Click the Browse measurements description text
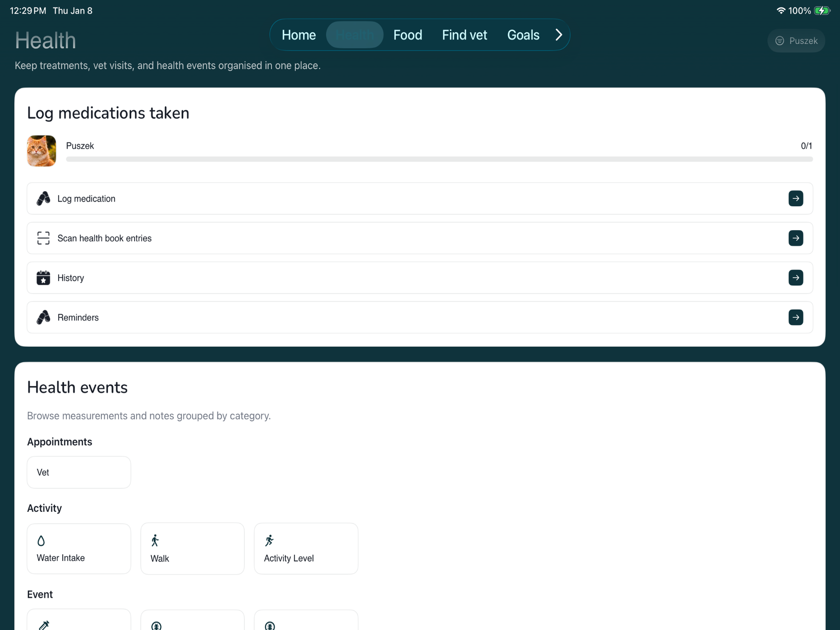Viewport: 840px width, 630px height. coord(149,416)
